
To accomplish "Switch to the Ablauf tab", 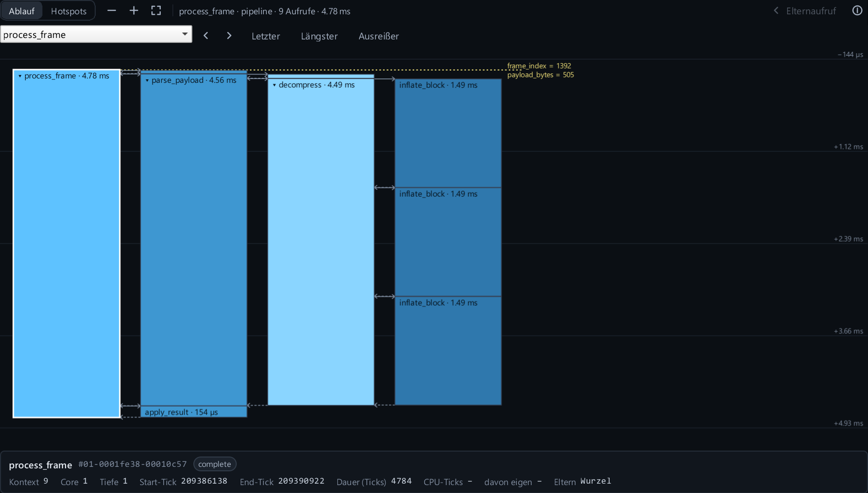I will (x=22, y=11).
